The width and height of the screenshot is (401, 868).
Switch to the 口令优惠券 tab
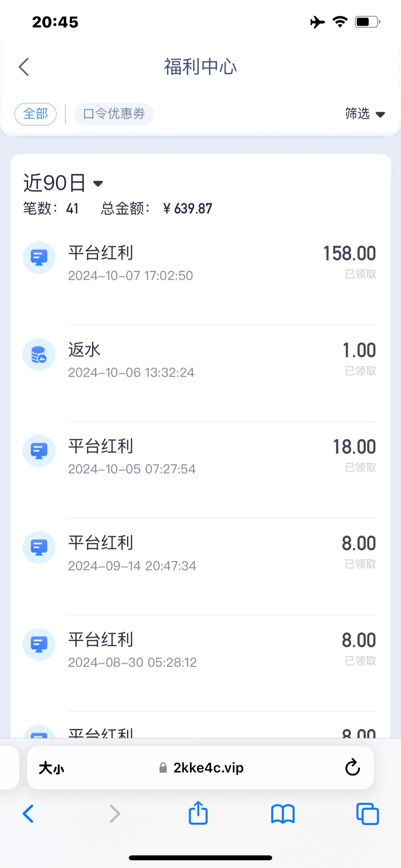point(114,114)
